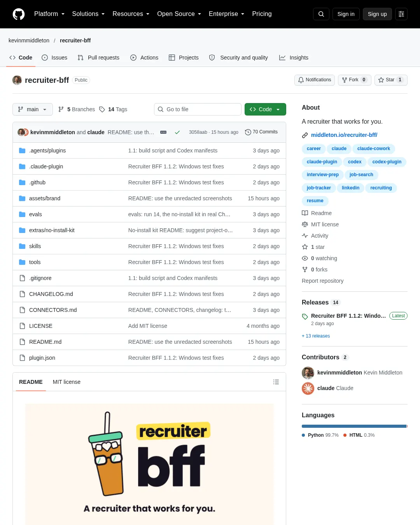Click the interview-prep topic tag
Viewport: 420px width, 525px height.
[323, 175]
